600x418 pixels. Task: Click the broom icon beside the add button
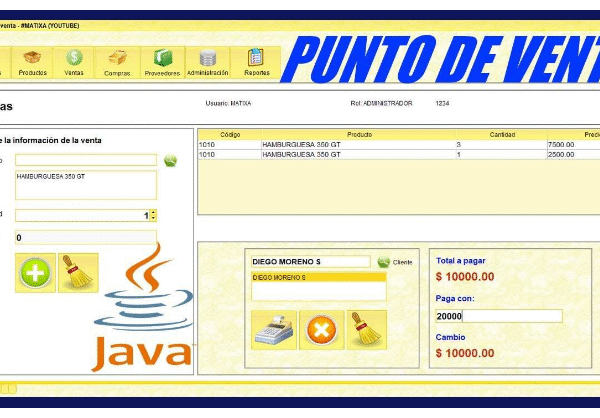coord(78,272)
